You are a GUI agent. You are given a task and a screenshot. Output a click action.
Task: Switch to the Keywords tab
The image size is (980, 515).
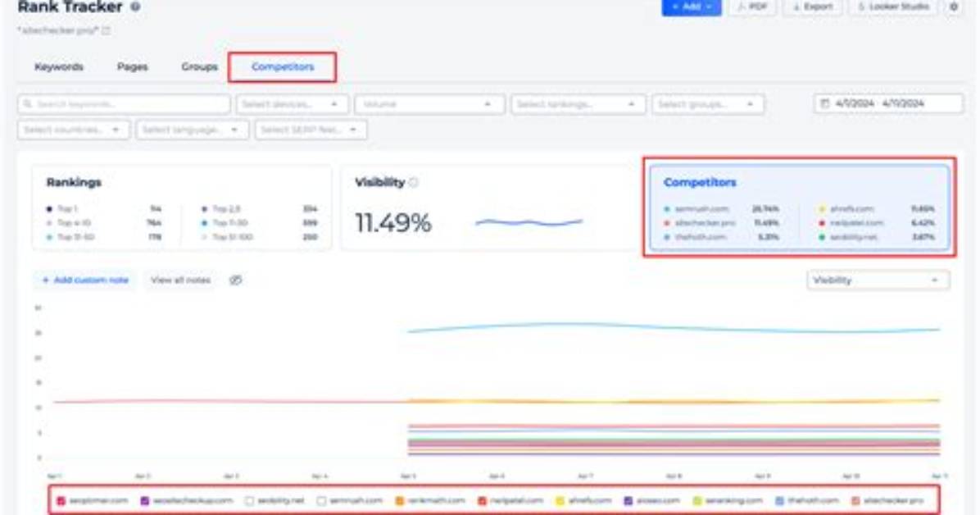point(59,67)
